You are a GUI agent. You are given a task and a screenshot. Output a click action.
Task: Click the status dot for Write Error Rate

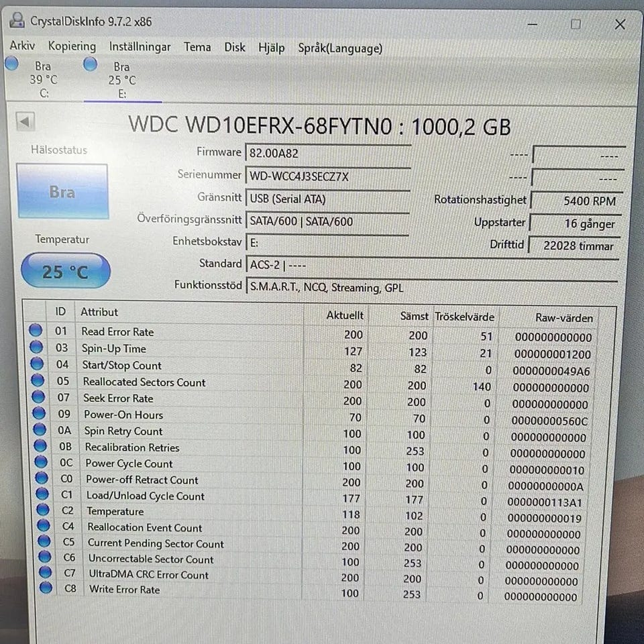tap(46, 588)
